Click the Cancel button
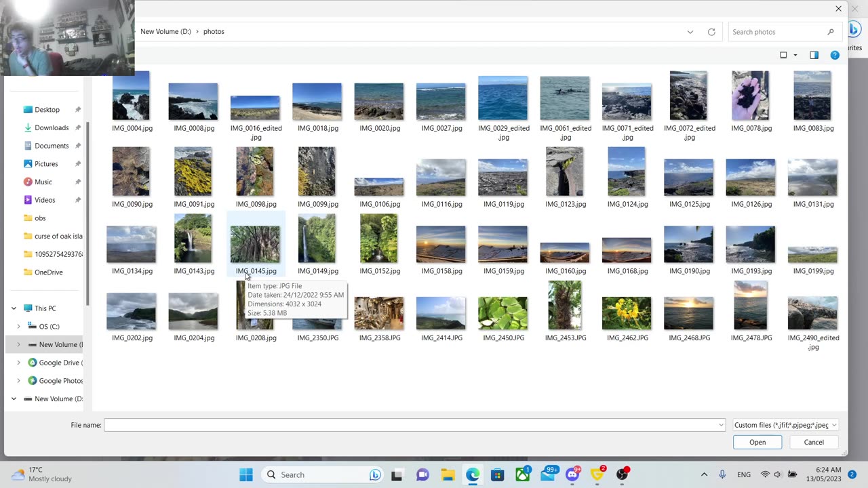This screenshot has width=868, height=488. click(814, 442)
